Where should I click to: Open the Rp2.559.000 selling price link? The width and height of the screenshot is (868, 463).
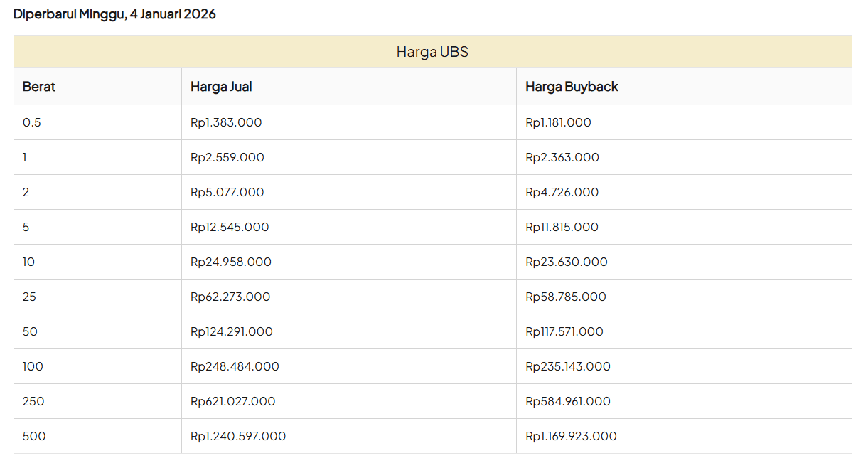coord(227,157)
